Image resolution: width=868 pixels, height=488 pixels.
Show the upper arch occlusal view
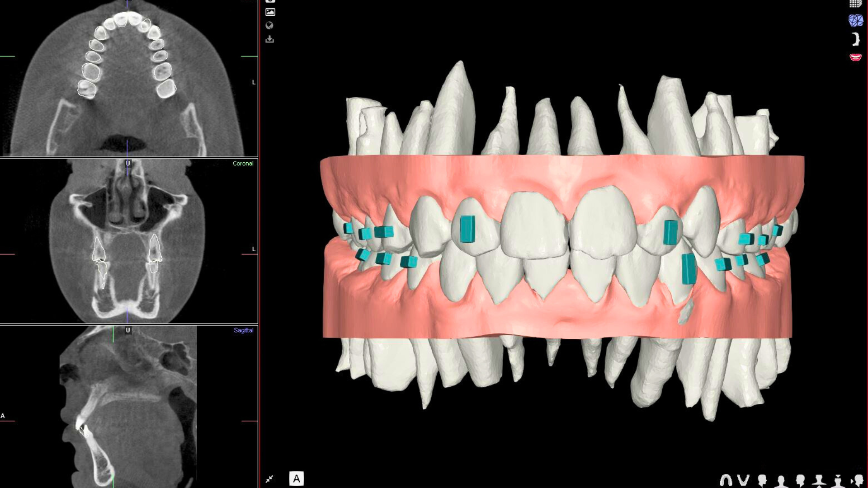coord(727,480)
